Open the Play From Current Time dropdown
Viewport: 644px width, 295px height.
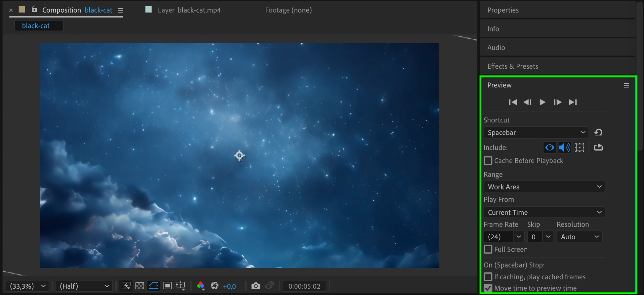[544, 213]
